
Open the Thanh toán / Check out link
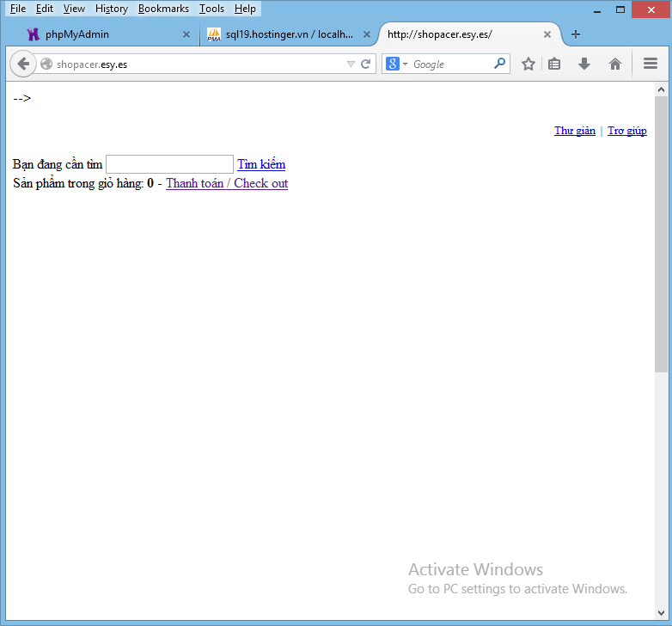(227, 183)
